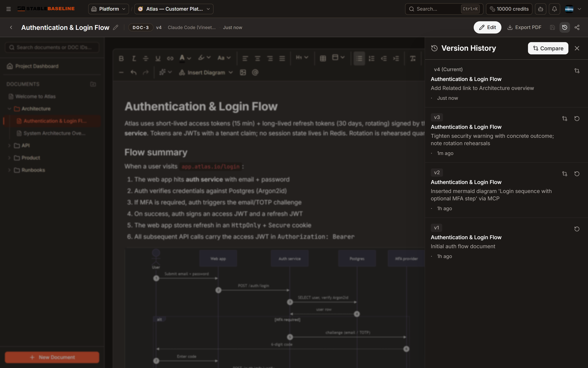Viewport: 588px width, 368px height.
Task: Open the layout block dropdown
Action: pyautogui.click(x=338, y=58)
